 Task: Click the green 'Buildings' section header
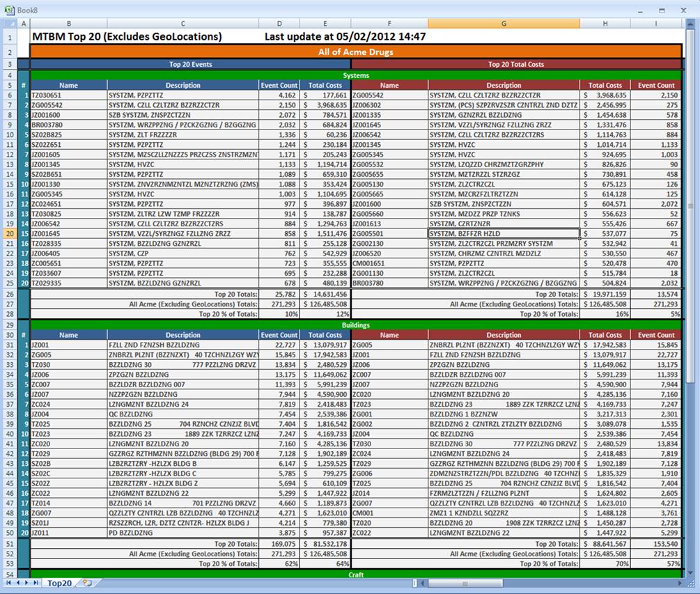(356, 325)
